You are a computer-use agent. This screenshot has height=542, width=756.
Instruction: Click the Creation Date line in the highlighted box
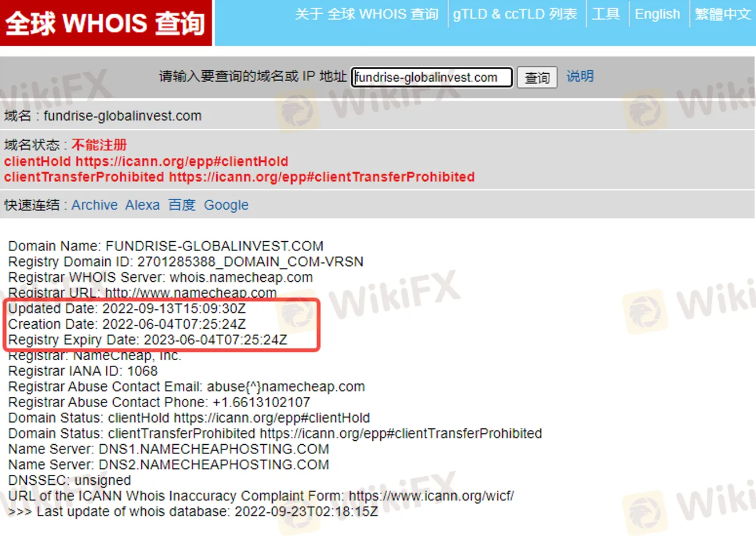point(127,324)
